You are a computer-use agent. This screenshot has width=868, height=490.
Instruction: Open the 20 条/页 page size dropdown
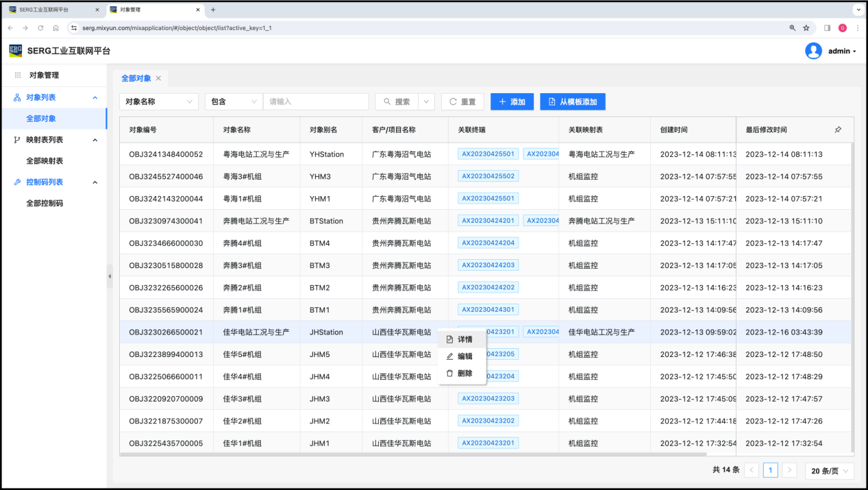click(830, 471)
